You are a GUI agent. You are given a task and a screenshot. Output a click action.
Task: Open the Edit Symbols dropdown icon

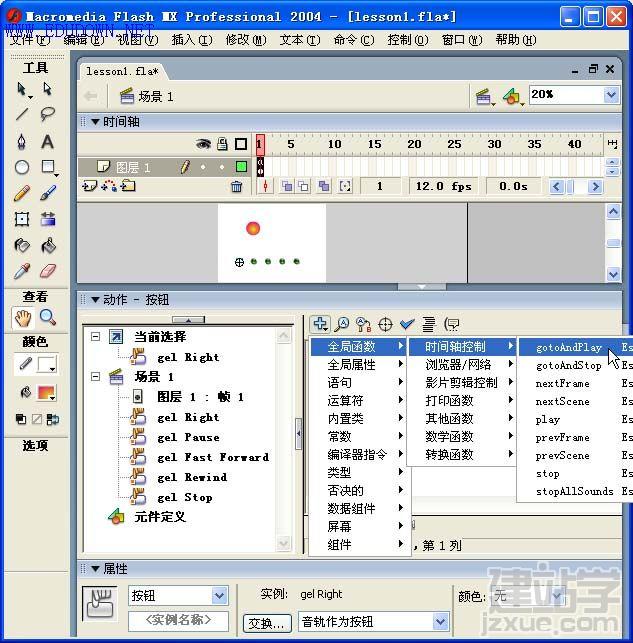(513, 98)
